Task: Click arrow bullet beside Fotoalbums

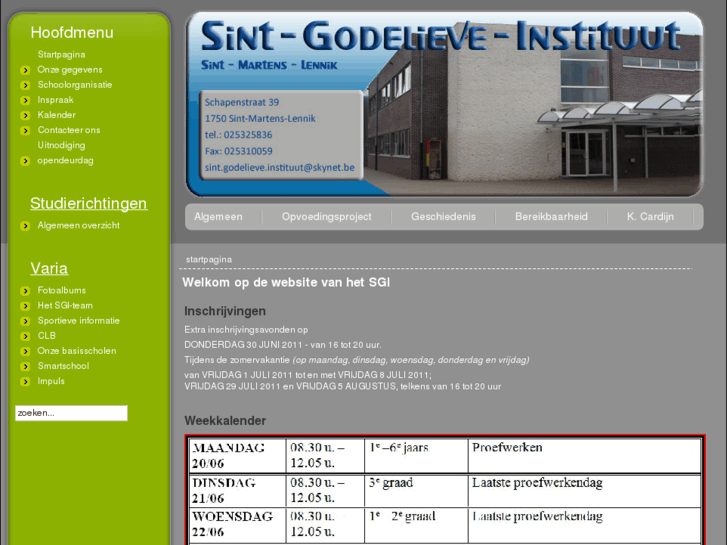Action: pyautogui.click(x=25, y=291)
